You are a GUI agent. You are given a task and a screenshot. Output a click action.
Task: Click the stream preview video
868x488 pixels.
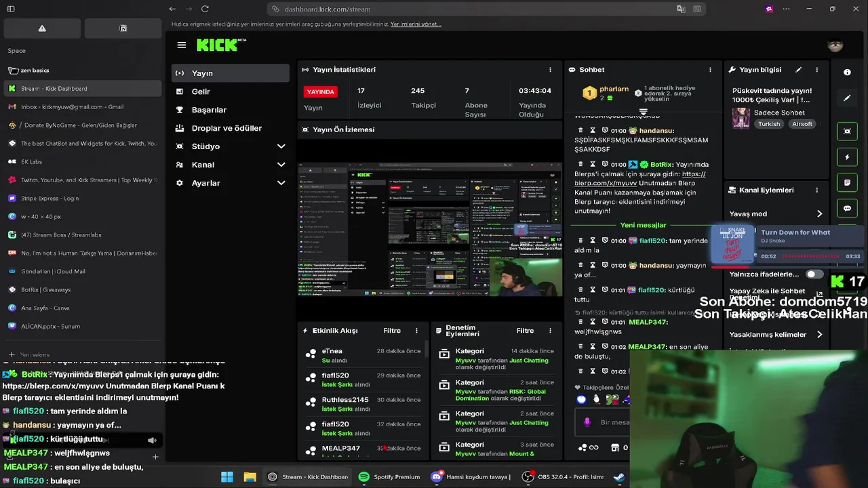click(x=430, y=229)
